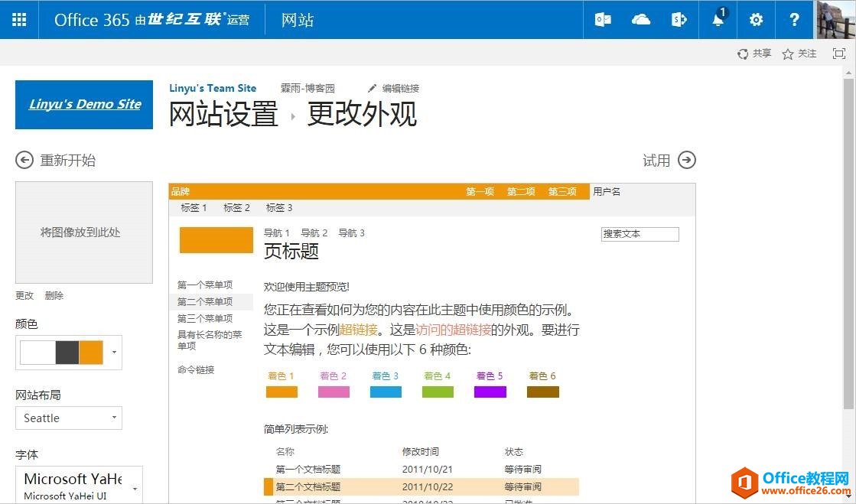This screenshot has width=856, height=504.
Task: Click the Linyu's Demo Site logo
Action: coord(84,105)
